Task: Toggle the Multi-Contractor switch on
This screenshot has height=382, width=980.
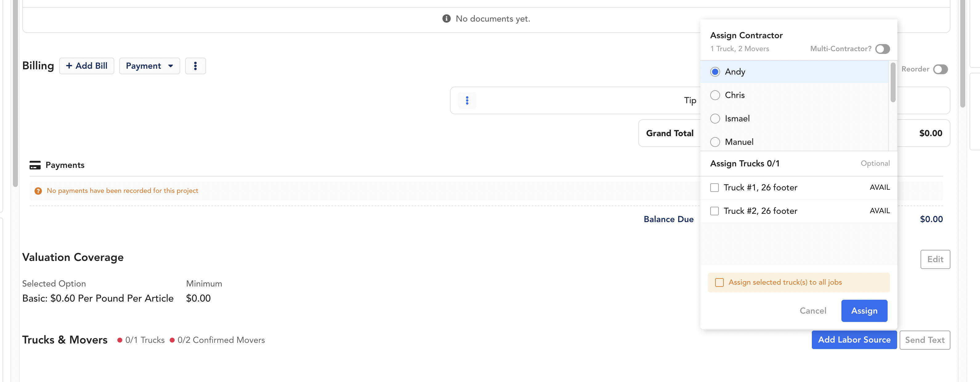Action: pyautogui.click(x=883, y=48)
